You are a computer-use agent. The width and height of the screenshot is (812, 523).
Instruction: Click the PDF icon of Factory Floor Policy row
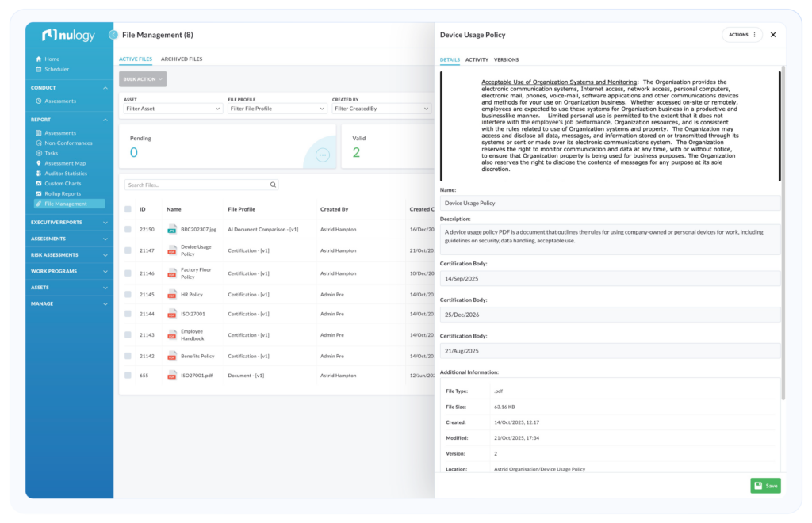point(172,273)
